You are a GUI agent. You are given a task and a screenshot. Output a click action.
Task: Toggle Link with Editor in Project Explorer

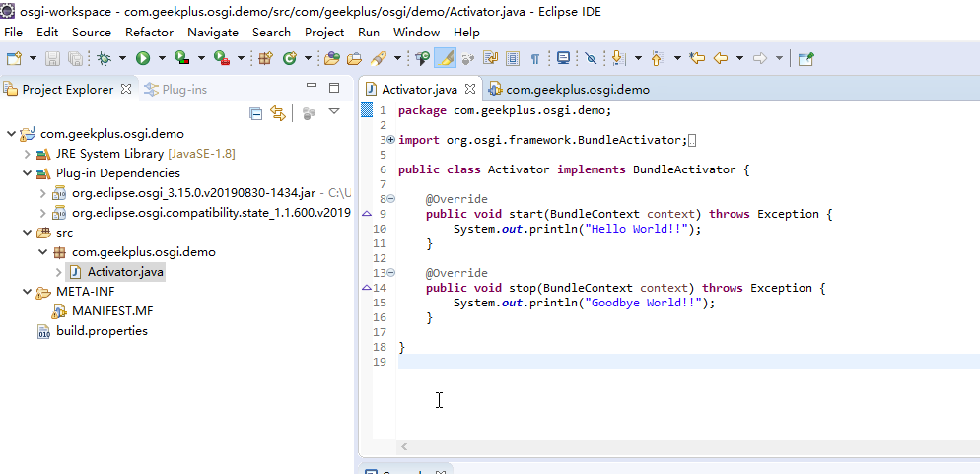pos(278,113)
